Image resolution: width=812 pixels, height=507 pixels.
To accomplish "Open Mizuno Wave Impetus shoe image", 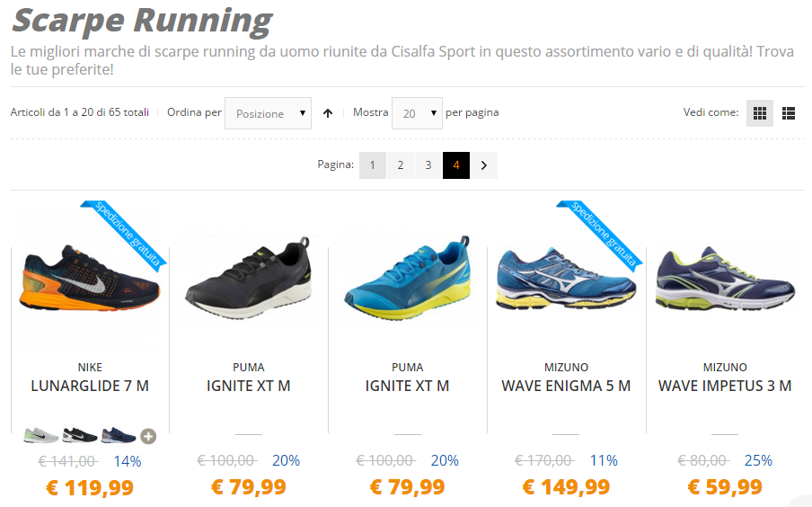I will click(725, 279).
